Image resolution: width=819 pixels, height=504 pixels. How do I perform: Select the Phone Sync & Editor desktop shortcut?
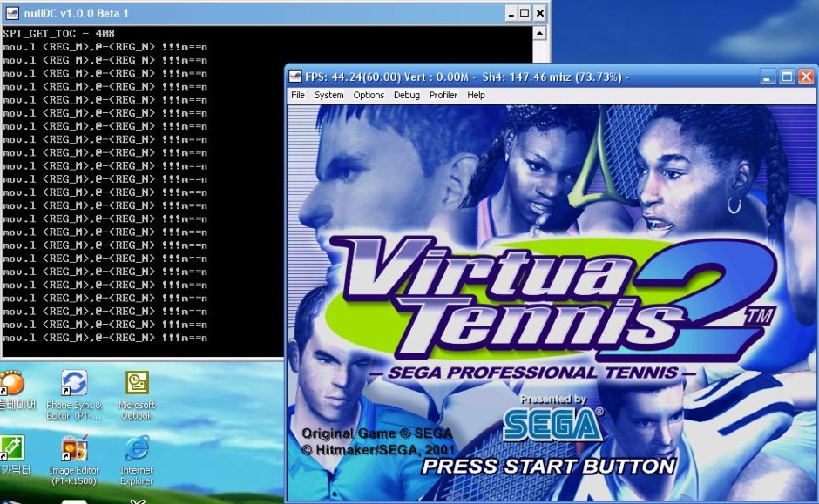point(74,395)
